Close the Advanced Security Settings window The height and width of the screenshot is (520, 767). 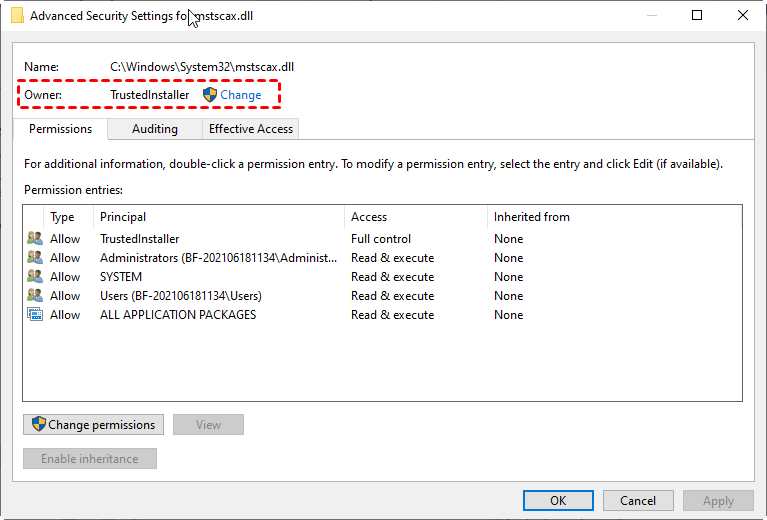point(743,15)
